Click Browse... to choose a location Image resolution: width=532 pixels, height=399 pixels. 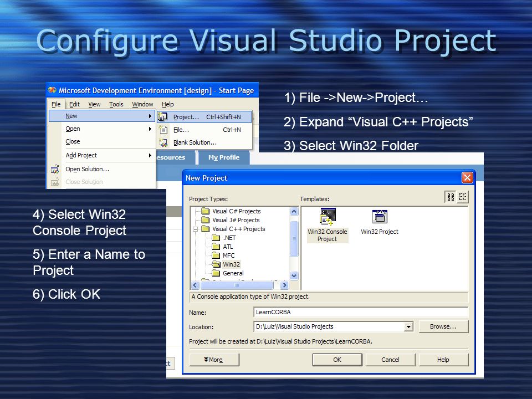tap(443, 326)
